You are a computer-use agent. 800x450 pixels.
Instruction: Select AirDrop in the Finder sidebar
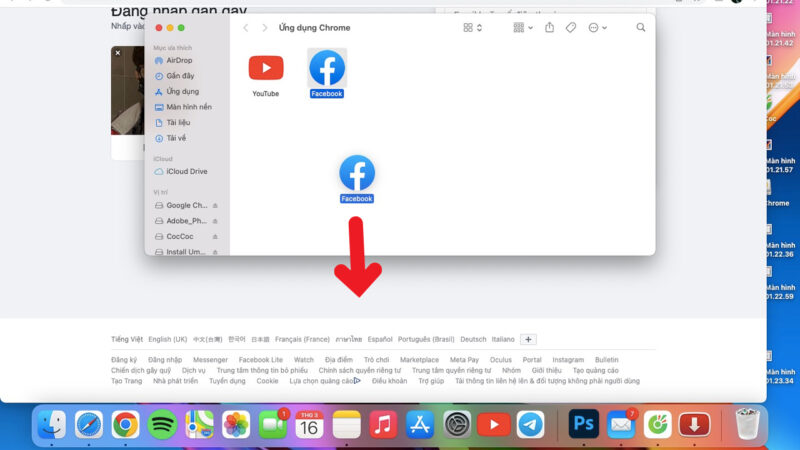coord(179,60)
